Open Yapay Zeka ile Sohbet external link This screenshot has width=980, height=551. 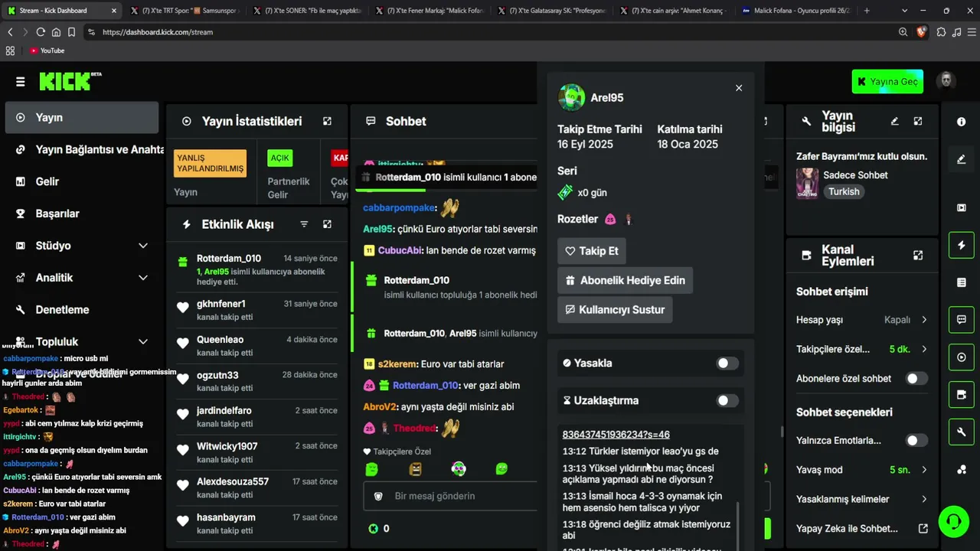[923, 529]
